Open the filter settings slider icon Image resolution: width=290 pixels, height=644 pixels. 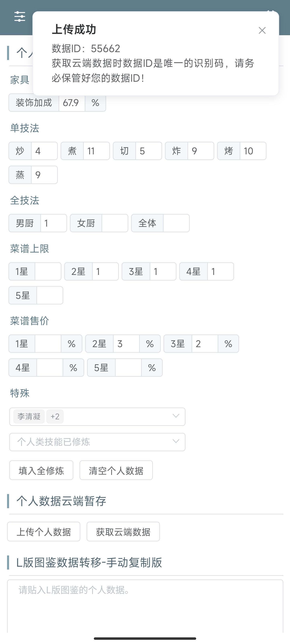20,17
